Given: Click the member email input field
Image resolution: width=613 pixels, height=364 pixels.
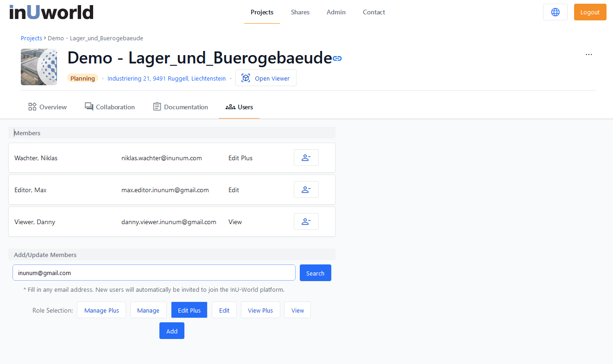Looking at the screenshot, I should [154, 273].
